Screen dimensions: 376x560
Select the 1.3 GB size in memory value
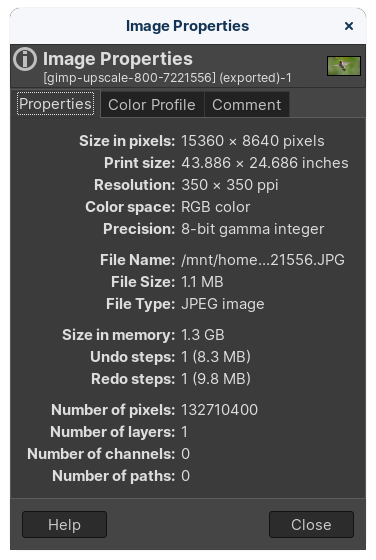[202, 335]
